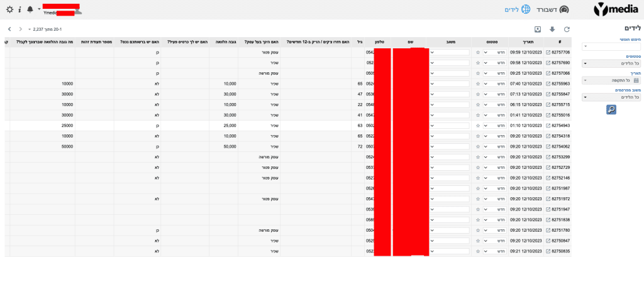The image size is (644, 282).
Task: Open the settings gear icon
Action: pos(9,9)
